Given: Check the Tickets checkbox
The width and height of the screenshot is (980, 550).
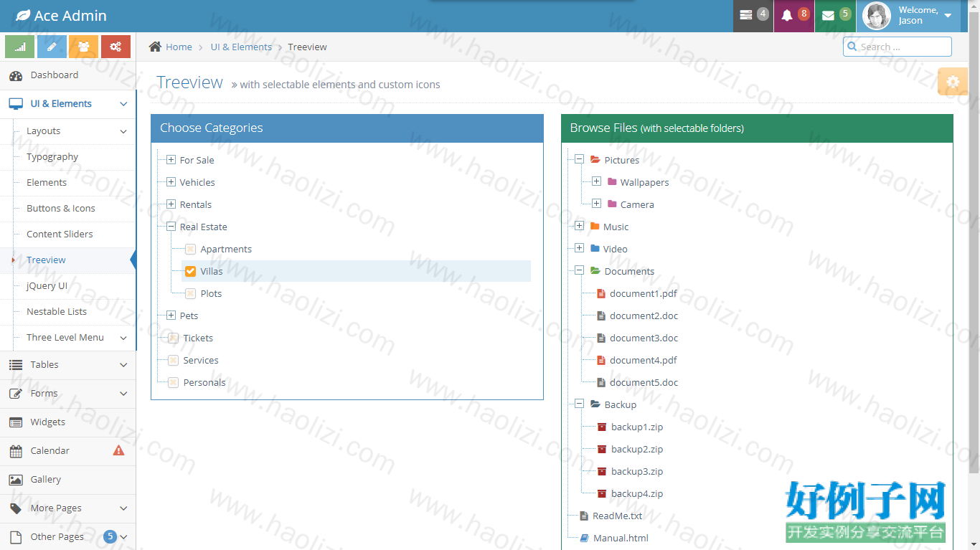Looking at the screenshot, I should coord(173,338).
